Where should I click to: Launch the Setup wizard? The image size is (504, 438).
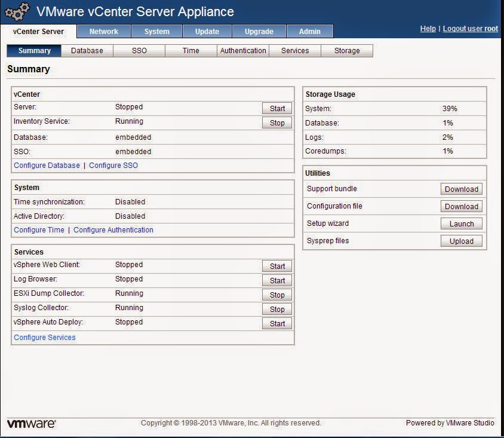(461, 224)
